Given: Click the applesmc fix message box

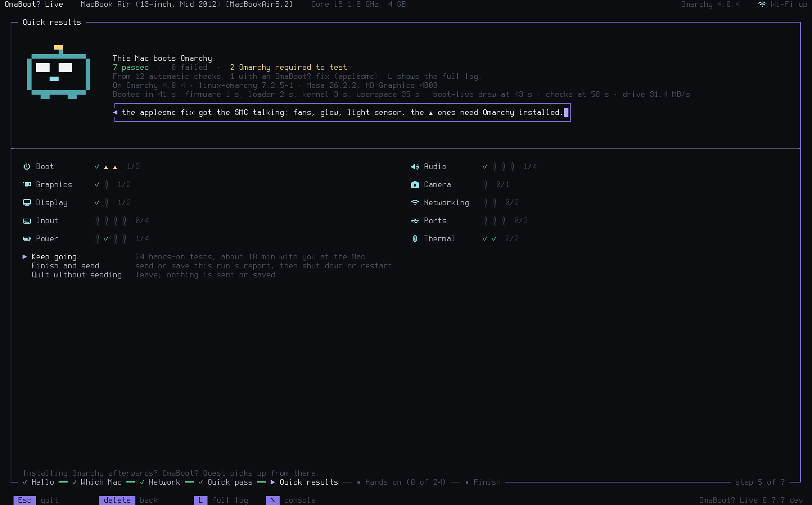Looking at the screenshot, I should 342,113.
